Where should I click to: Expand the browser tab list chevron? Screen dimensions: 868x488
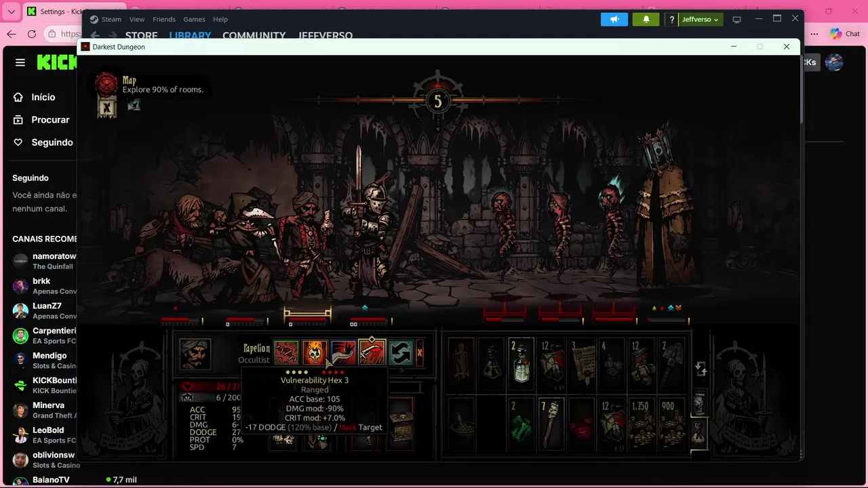click(x=12, y=12)
